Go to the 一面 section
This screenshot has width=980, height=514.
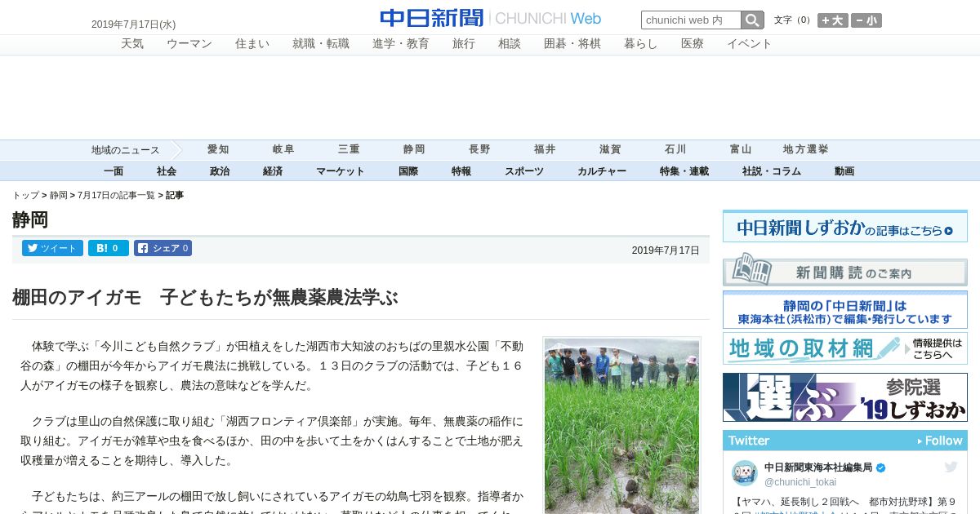click(114, 171)
